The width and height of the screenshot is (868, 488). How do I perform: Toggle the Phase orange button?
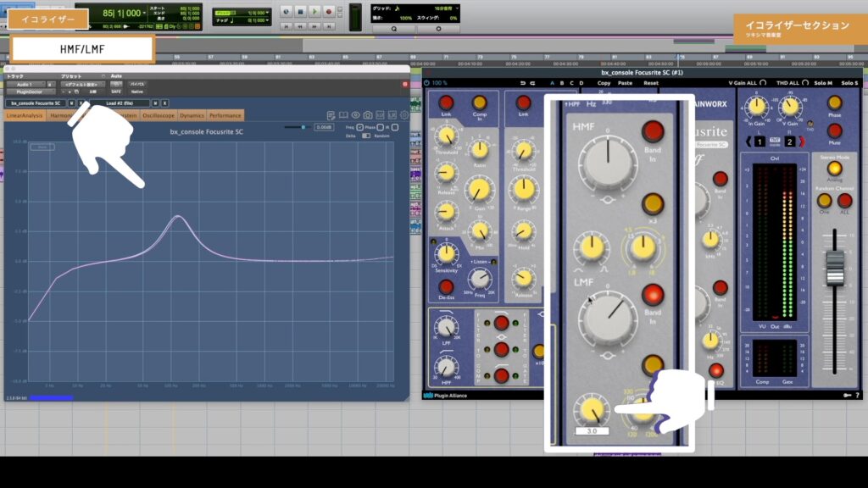click(x=834, y=103)
